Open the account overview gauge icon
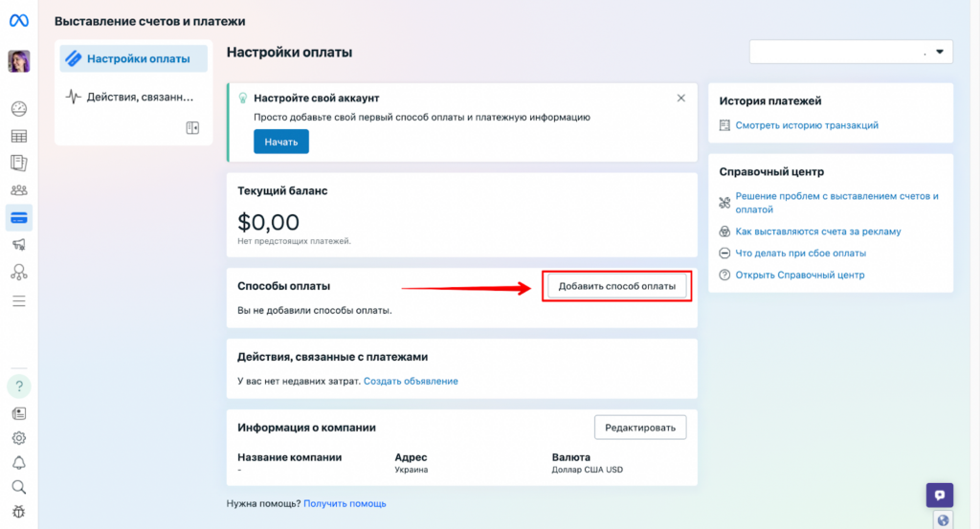 (19, 109)
